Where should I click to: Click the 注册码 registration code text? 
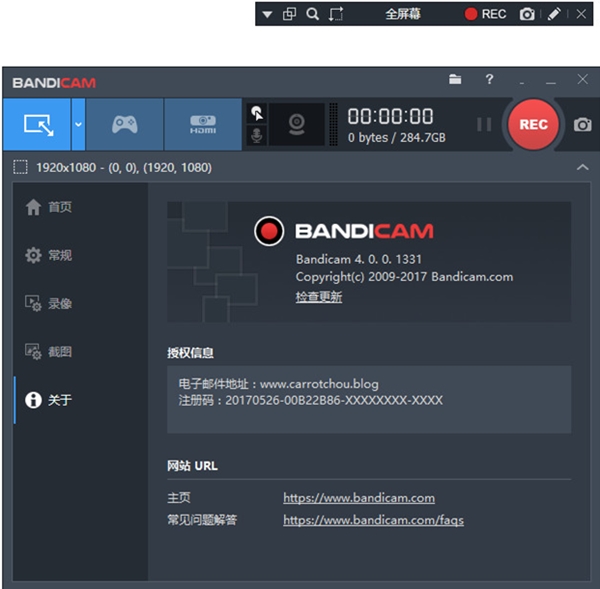coord(310,400)
